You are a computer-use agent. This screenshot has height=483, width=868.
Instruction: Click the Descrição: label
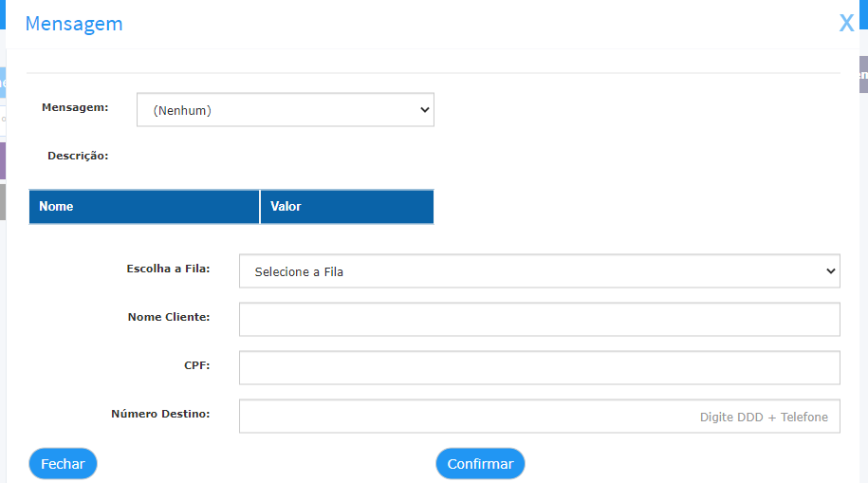point(78,156)
